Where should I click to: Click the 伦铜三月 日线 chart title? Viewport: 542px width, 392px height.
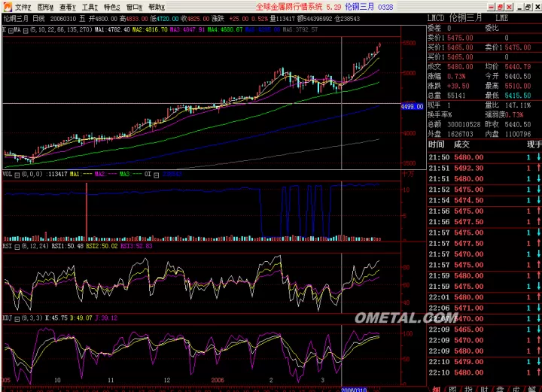(24, 19)
